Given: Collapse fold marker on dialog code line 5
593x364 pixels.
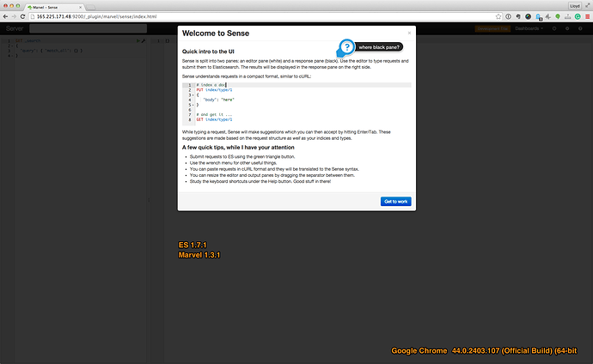Looking at the screenshot, I should tap(193, 105).
